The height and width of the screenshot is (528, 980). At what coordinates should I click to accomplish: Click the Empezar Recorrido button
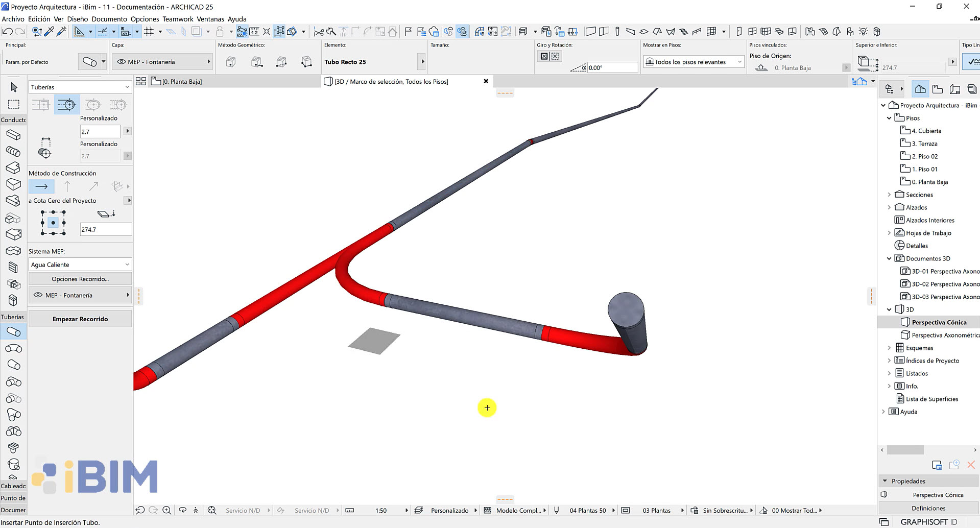[80, 319]
